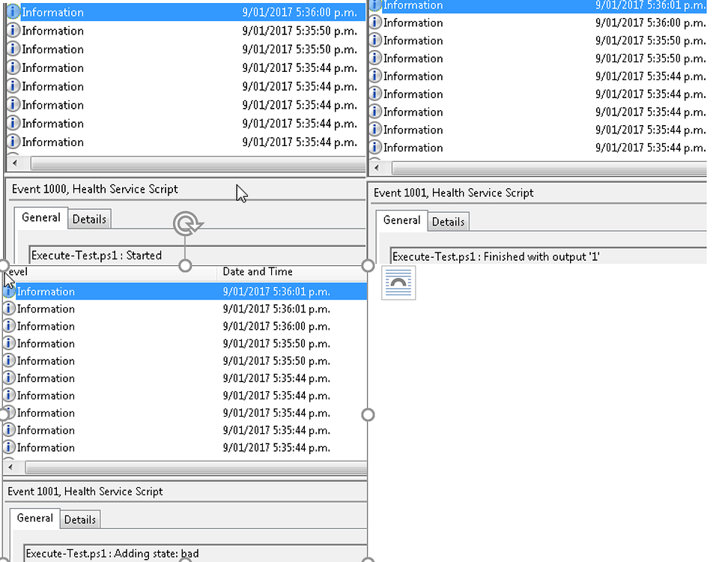Click the left arrow of the lower horizontal scrollbar
This screenshot has width=728, height=562.
click(9, 467)
